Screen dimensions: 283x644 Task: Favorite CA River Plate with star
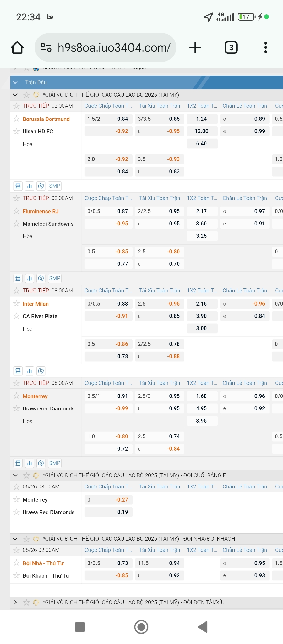17,316
